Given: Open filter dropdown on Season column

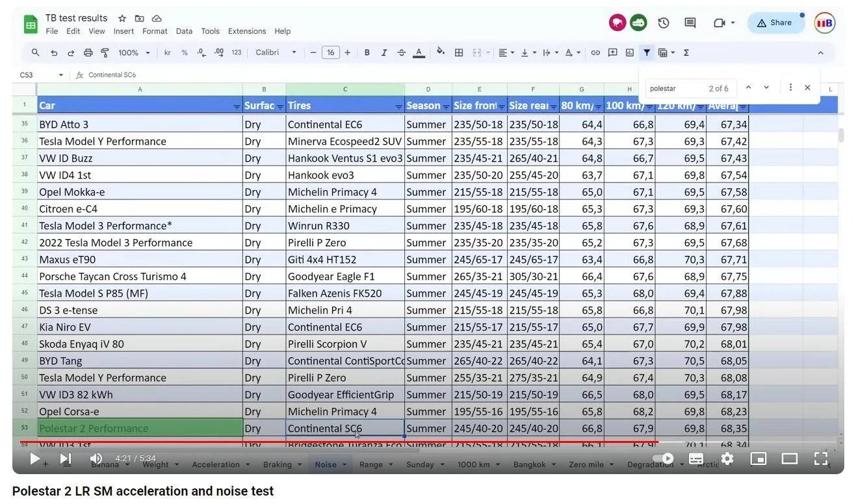Looking at the screenshot, I should point(446,107).
